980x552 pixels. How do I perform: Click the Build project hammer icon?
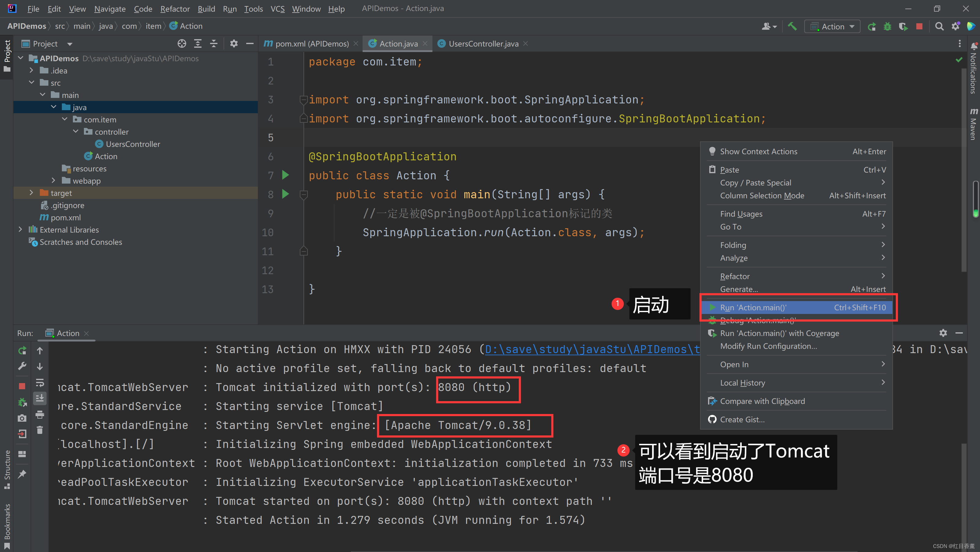click(x=792, y=26)
